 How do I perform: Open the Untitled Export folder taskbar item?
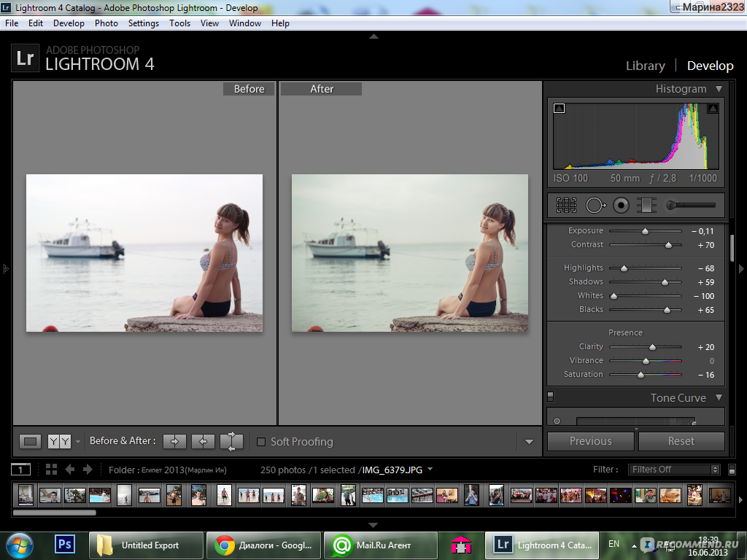(x=146, y=545)
